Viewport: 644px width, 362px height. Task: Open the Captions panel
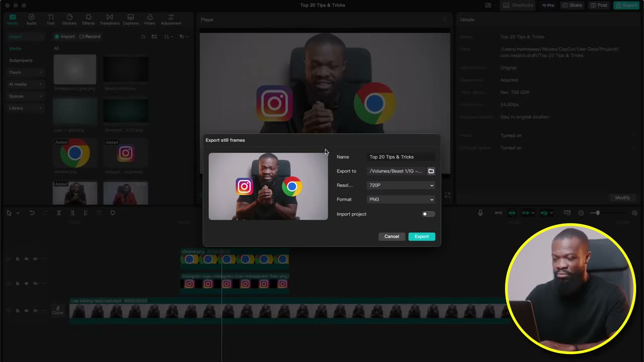click(x=131, y=20)
